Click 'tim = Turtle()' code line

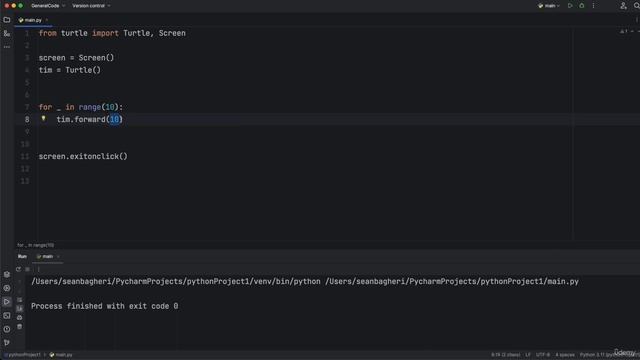[x=70, y=70]
